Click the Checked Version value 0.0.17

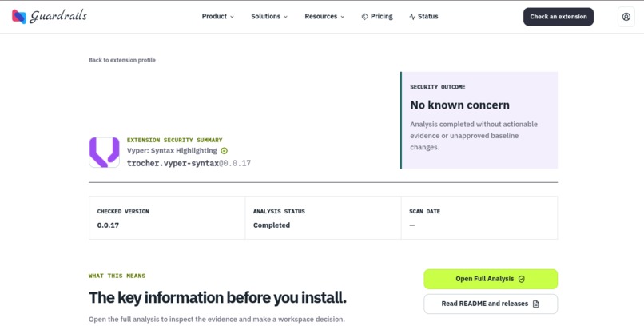(x=108, y=225)
